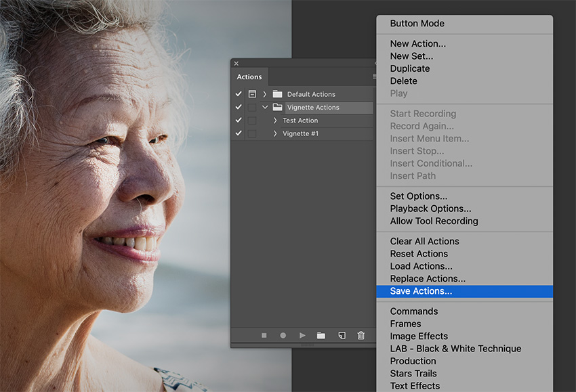Select Test Action row label
Viewport: 576px width, 392px height.
pos(300,121)
